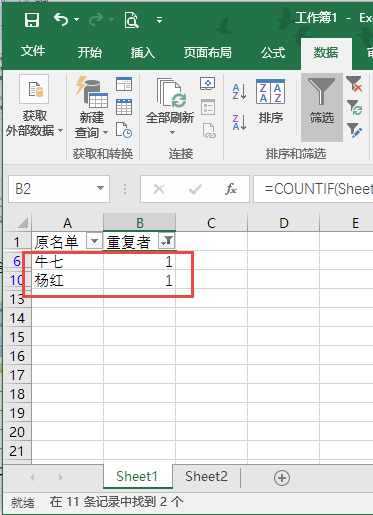Open Print Preview icon in quick access toolbar

(131, 20)
